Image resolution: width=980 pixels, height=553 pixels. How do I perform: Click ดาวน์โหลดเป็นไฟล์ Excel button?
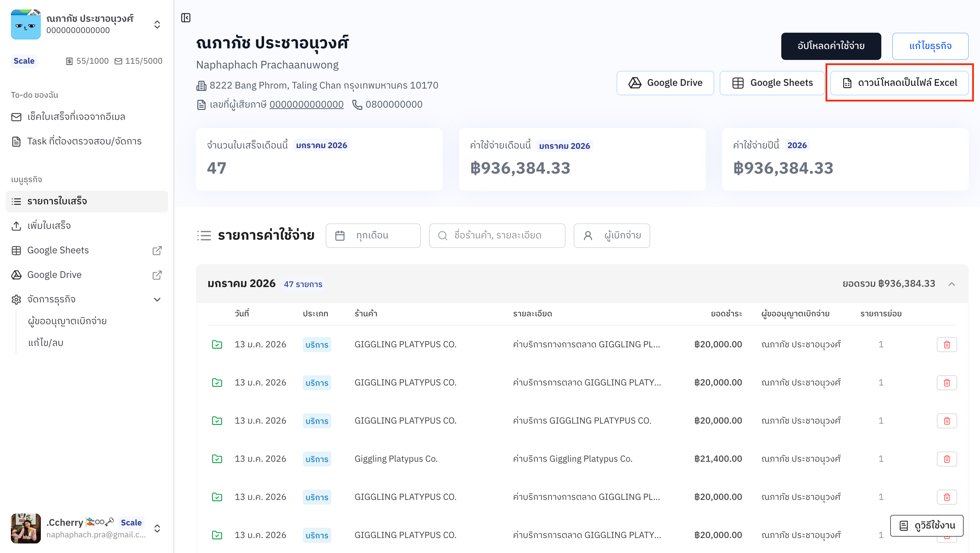[x=899, y=83]
